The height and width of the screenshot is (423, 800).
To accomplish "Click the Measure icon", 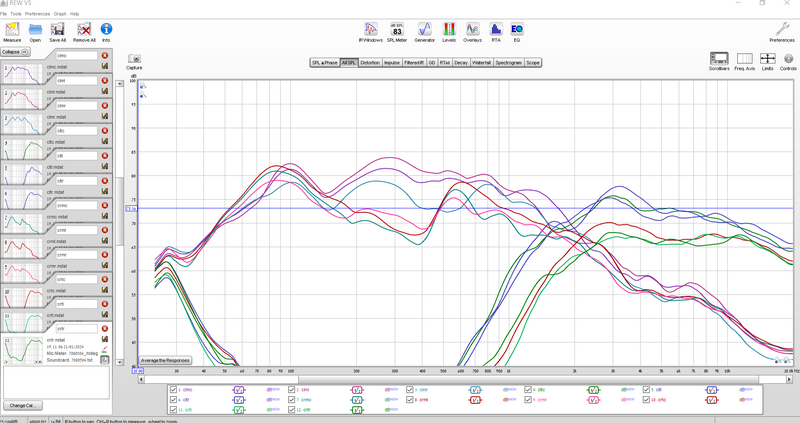I will pos(12,30).
